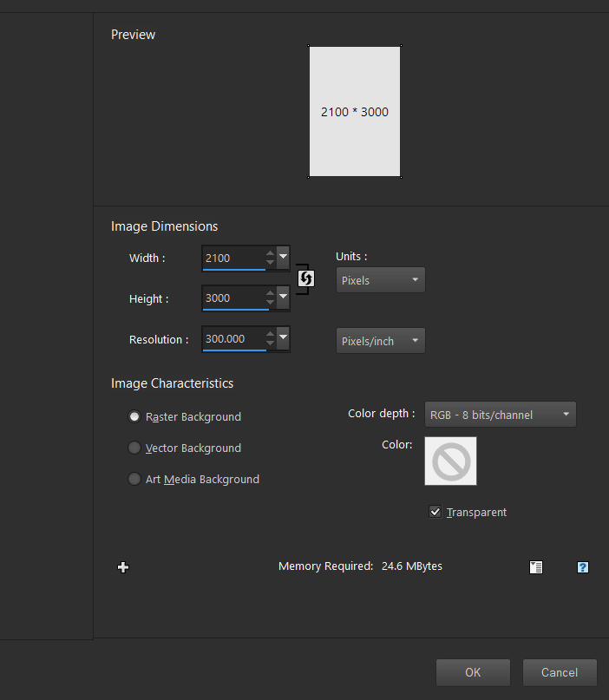609x700 pixels.
Task: Click the 2100 * 3000 preview thumbnail
Action: coord(355,111)
